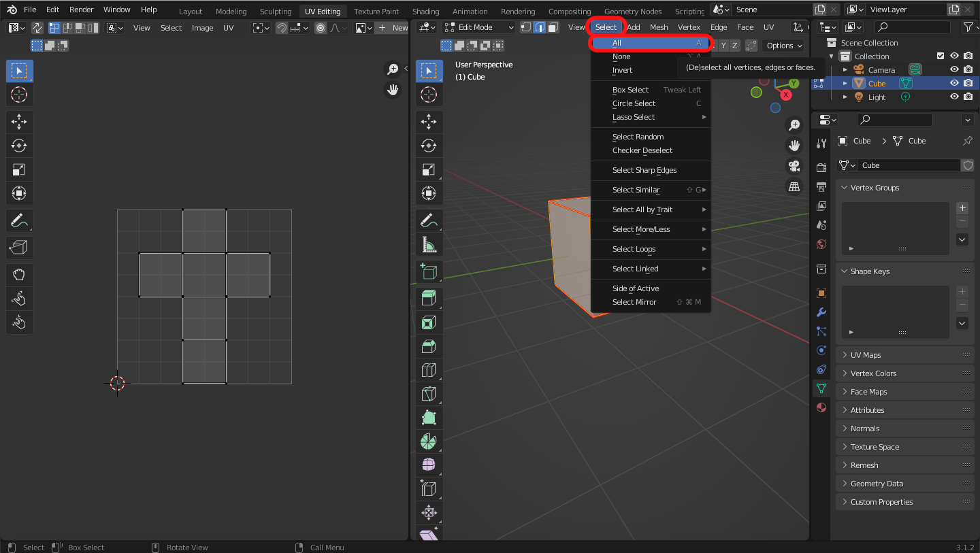Image resolution: width=980 pixels, height=553 pixels.
Task: Switch to the Shading workspace tab
Action: [425, 12]
